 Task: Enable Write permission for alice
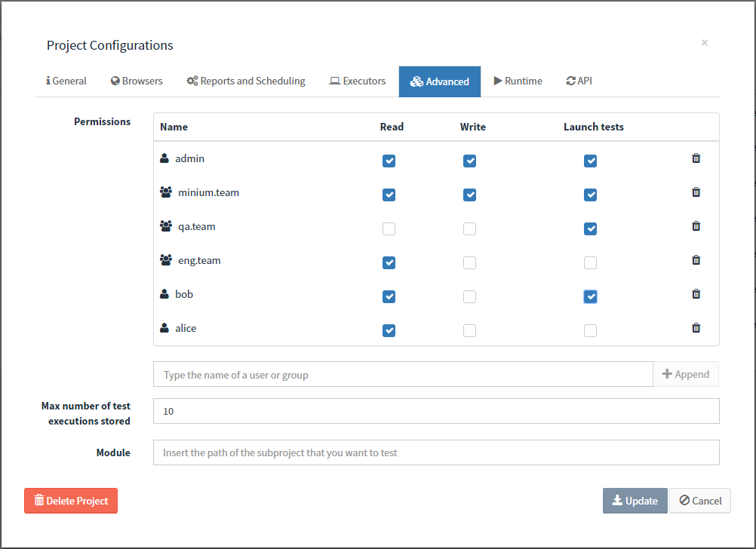coord(469,330)
